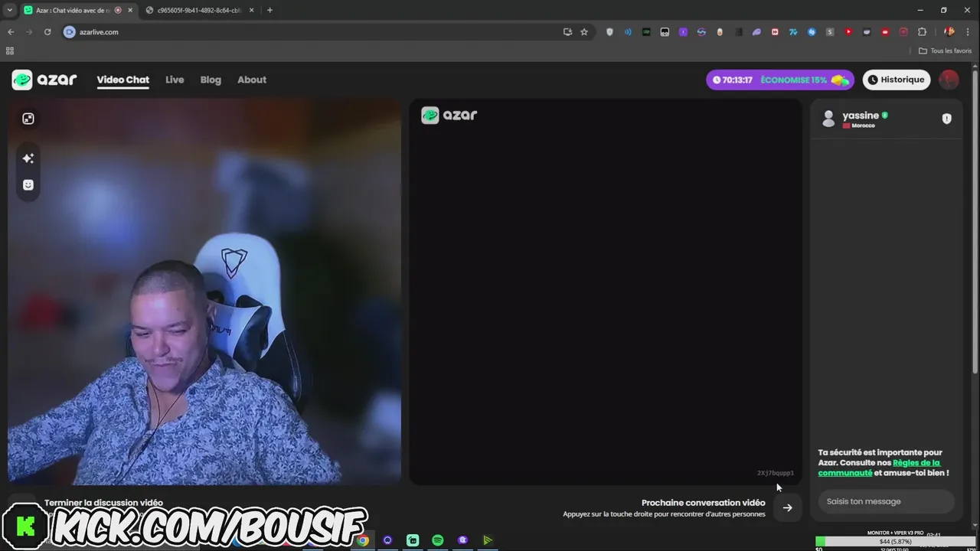
Task: Open a new browser tab
Action: point(269,10)
